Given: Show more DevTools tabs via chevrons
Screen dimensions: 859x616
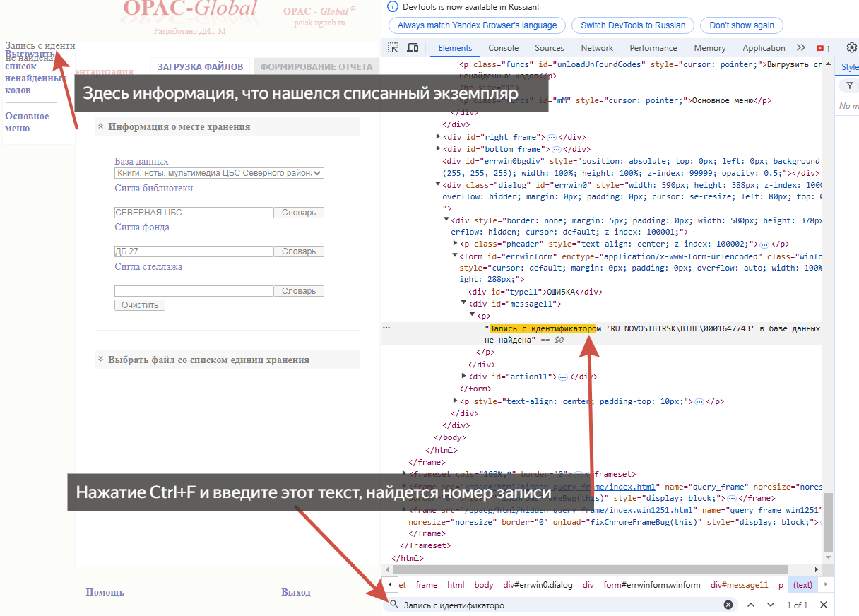Looking at the screenshot, I should [800, 48].
